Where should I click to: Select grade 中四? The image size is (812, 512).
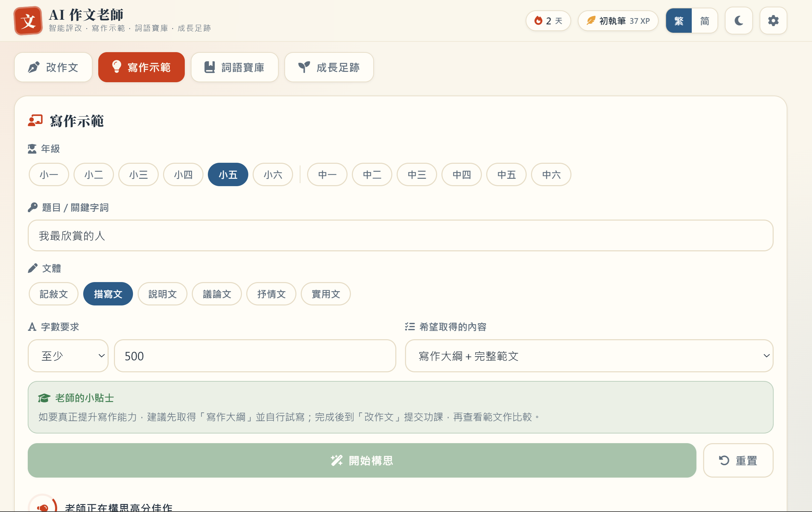(462, 175)
